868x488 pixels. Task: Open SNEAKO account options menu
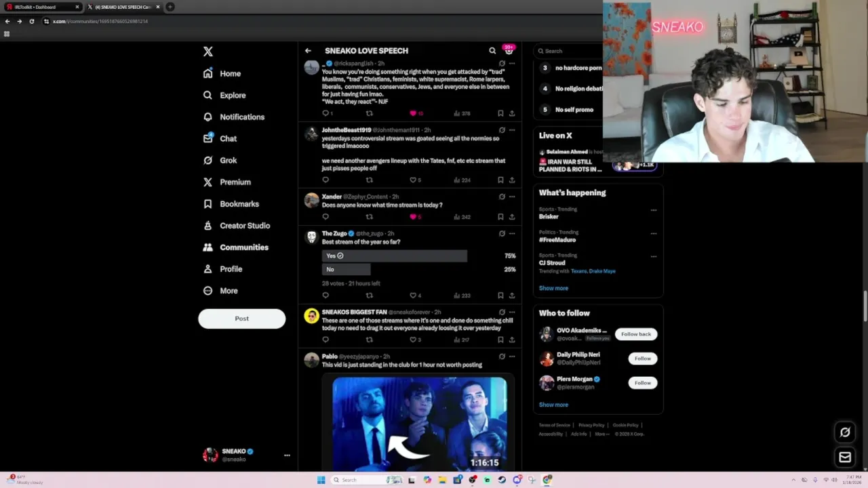pos(287,455)
